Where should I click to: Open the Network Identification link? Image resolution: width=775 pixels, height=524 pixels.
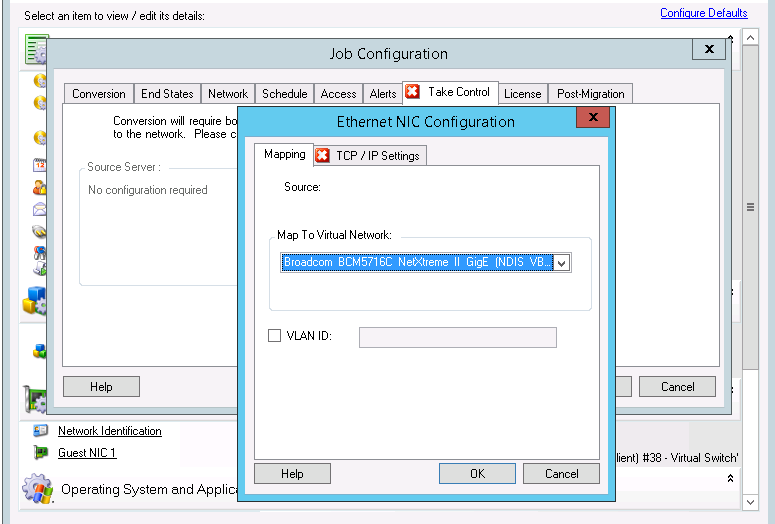click(x=110, y=431)
